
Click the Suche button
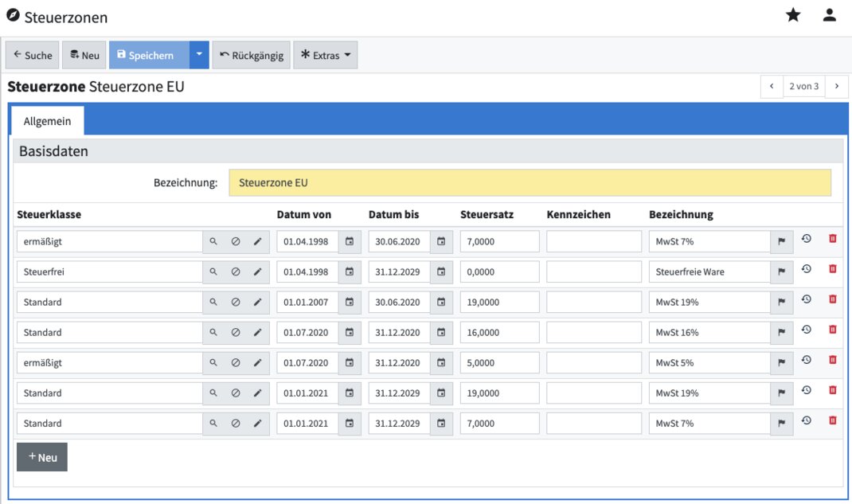(x=33, y=55)
